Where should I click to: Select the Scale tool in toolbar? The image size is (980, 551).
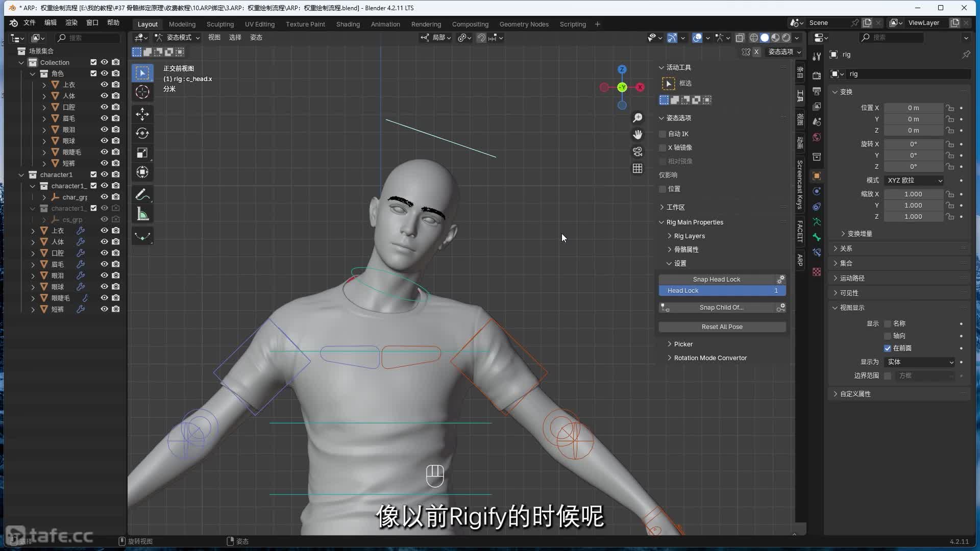tap(142, 153)
